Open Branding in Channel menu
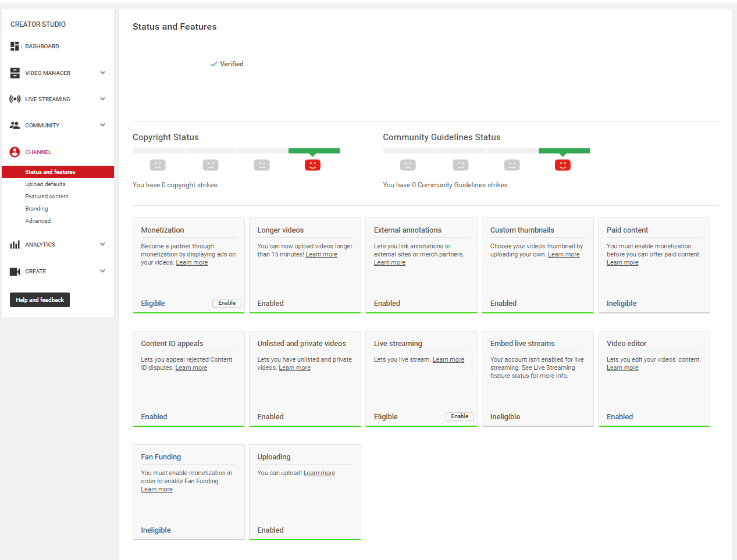This screenshot has width=737, height=560. tap(37, 209)
